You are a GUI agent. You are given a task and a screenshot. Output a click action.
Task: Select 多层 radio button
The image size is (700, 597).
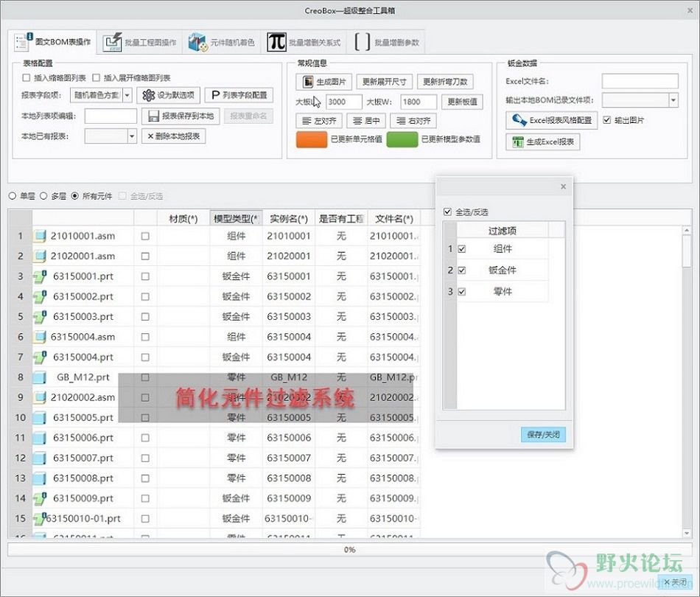pyautogui.click(x=43, y=195)
